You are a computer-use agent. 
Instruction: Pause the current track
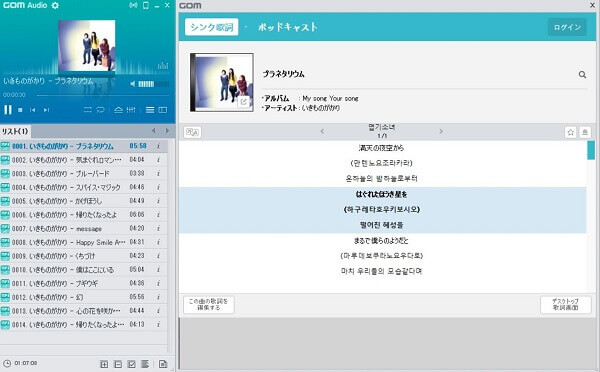tap(8, 110)
